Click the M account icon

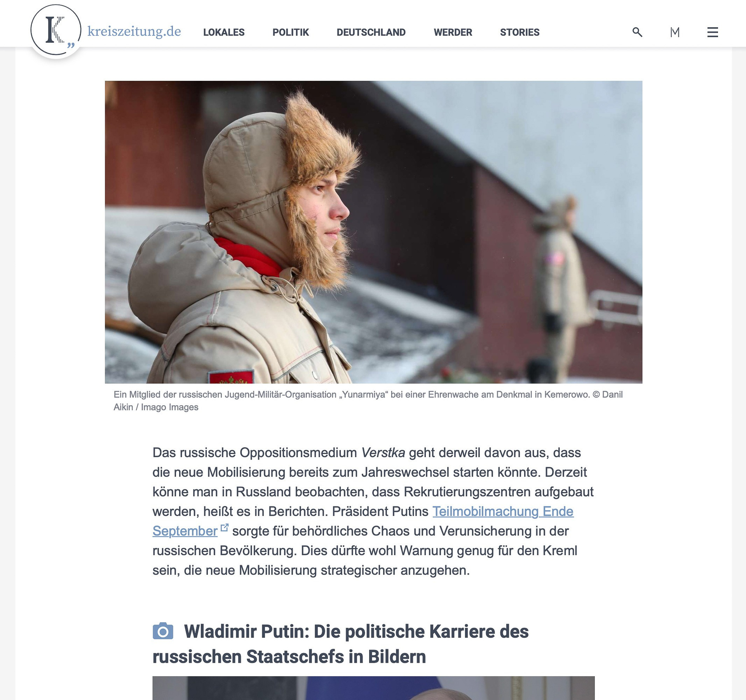[675, 32]
